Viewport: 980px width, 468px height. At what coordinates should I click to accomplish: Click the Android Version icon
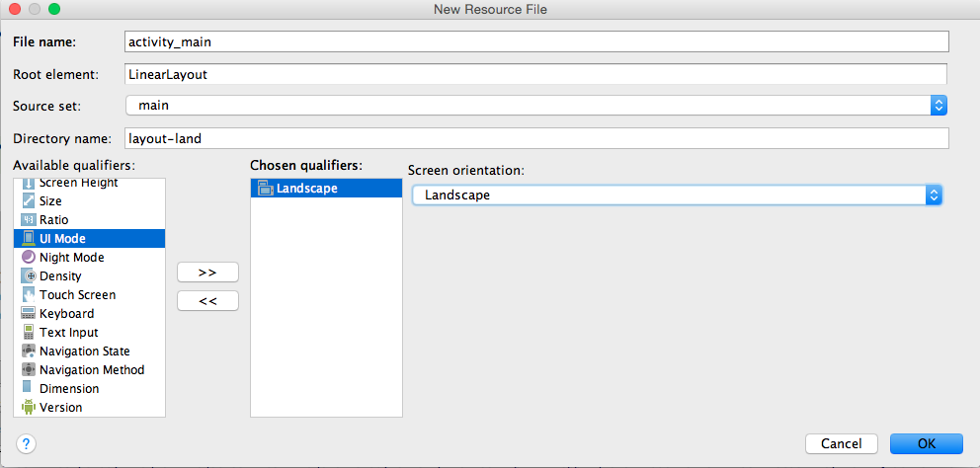28,407
